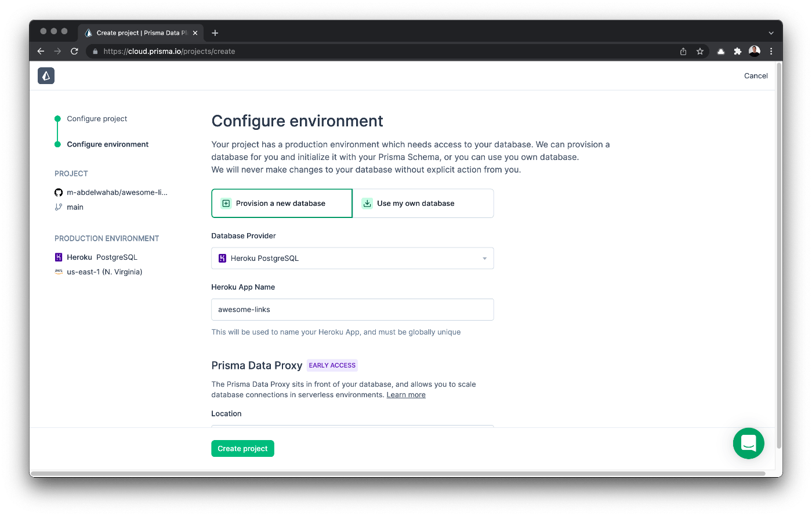Open the browser profile avatar
Screen dimensions: 812x516
tap(754, 51)
